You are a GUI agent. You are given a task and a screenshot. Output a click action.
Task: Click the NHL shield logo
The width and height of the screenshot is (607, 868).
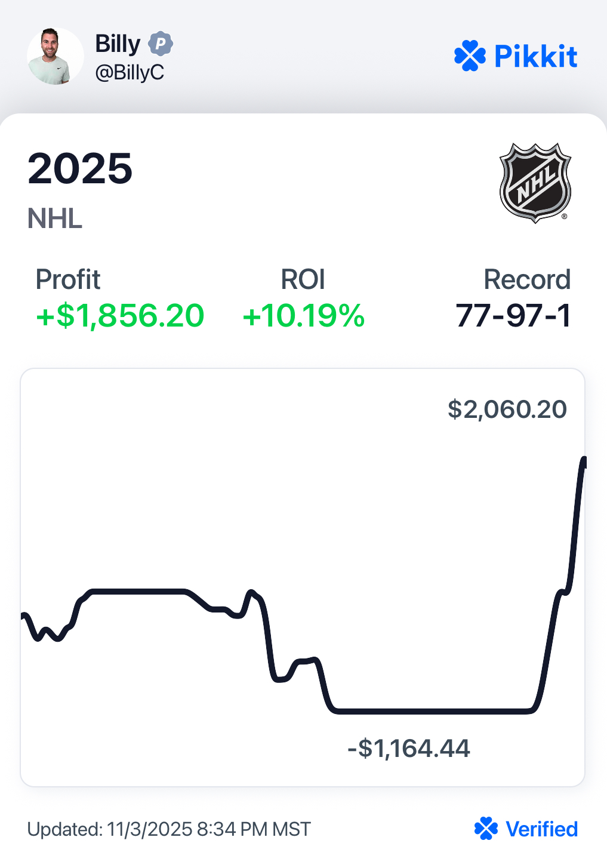click(535, 183)
